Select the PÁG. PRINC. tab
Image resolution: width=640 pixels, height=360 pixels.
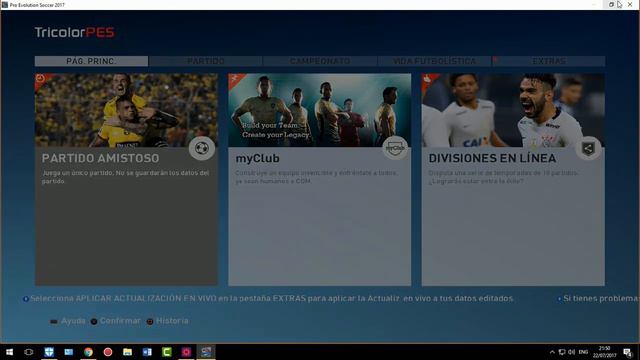coord(91,61)
